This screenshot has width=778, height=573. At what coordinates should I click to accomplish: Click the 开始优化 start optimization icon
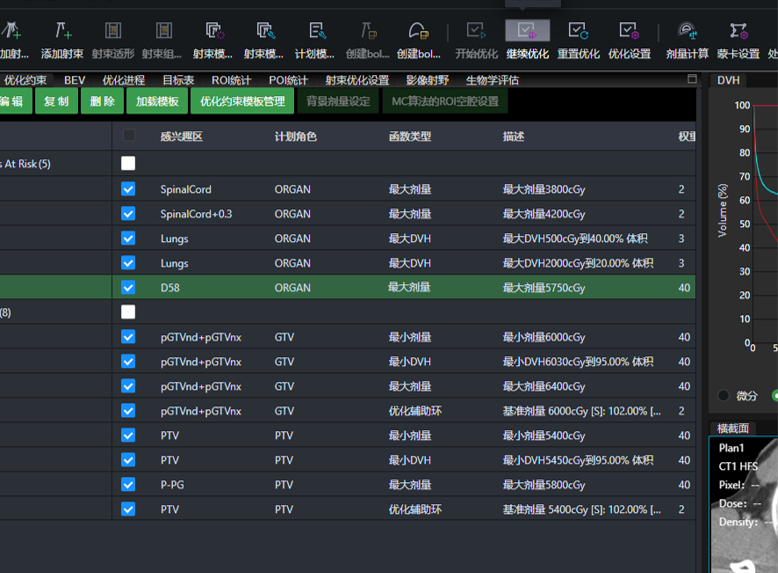coord(476,31)
